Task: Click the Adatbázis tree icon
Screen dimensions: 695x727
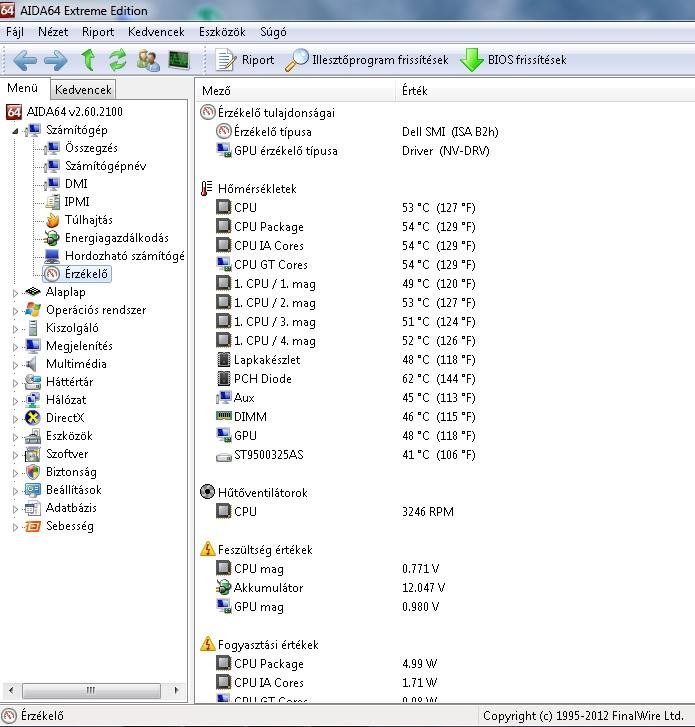Action: 32,508
